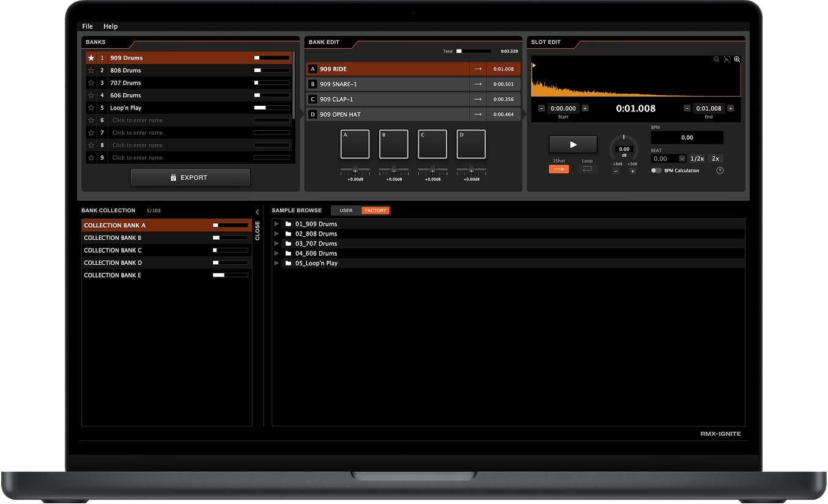Switch Sample Browse to the USER tab
This screenshot has width=828, height=504.
(x=346, y=210)
